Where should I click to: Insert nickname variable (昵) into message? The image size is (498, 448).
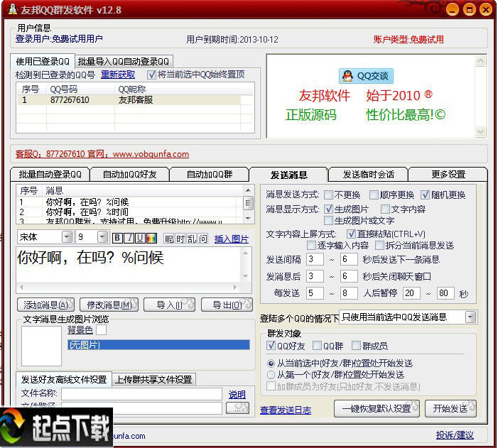pos(168,239)
